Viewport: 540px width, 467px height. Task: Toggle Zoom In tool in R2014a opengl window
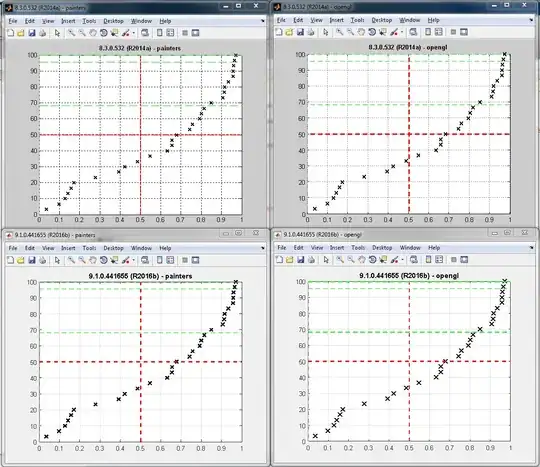pyautogui.click(x=340, y=32)
